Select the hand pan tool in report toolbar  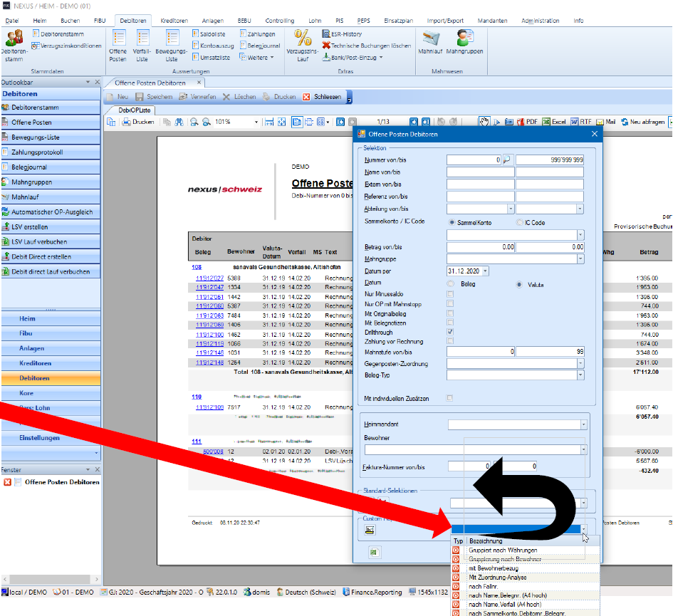484,122
